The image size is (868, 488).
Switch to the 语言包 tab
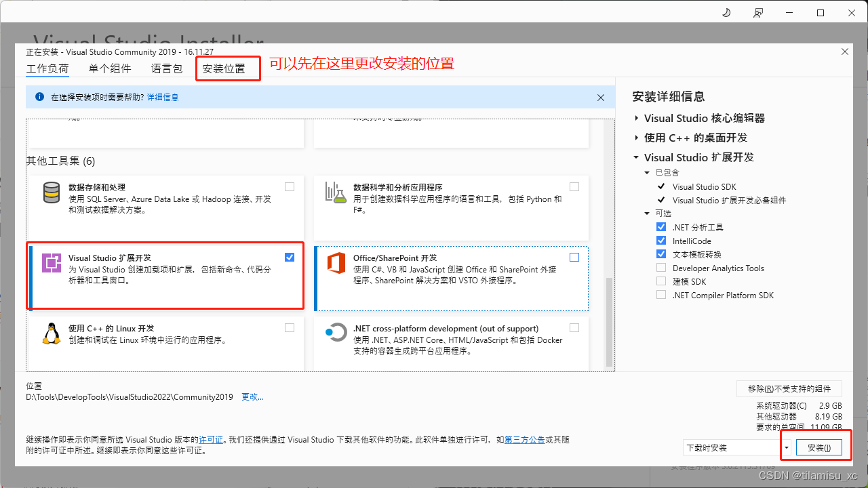[167, 68]
